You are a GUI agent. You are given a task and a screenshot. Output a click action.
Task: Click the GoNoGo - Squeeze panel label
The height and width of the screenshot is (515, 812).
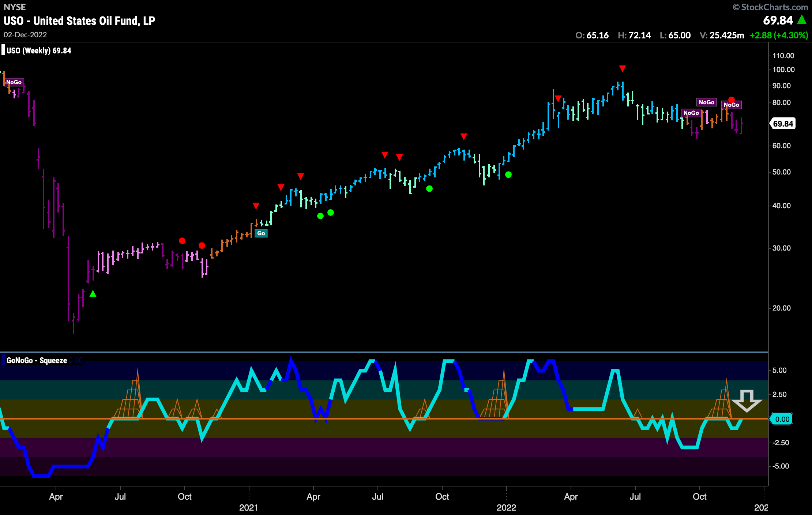coord(37,361)
